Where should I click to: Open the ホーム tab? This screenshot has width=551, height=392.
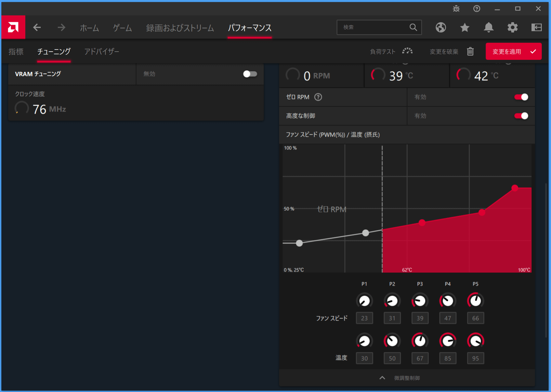pyautogui.click(x=90, y=28)
